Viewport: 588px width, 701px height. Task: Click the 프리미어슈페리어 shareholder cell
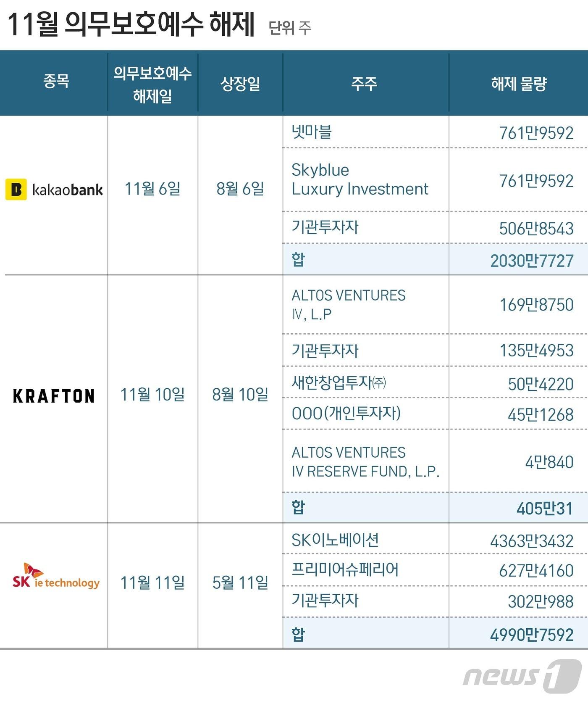pos(345,570)
